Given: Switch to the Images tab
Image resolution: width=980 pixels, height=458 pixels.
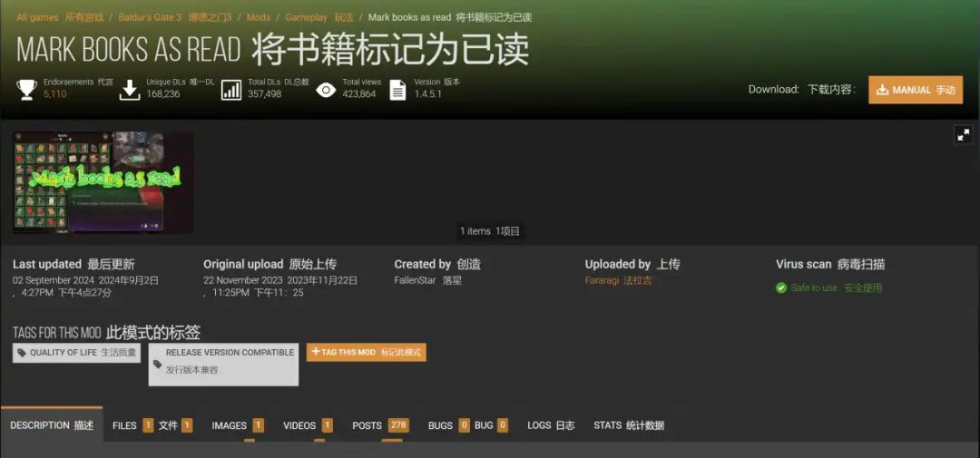Looking at the screenshot, I should click(238, 425).
